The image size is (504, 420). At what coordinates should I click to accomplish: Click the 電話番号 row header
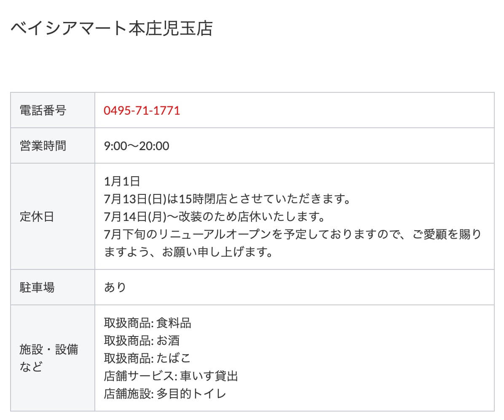tap(43, 110)
